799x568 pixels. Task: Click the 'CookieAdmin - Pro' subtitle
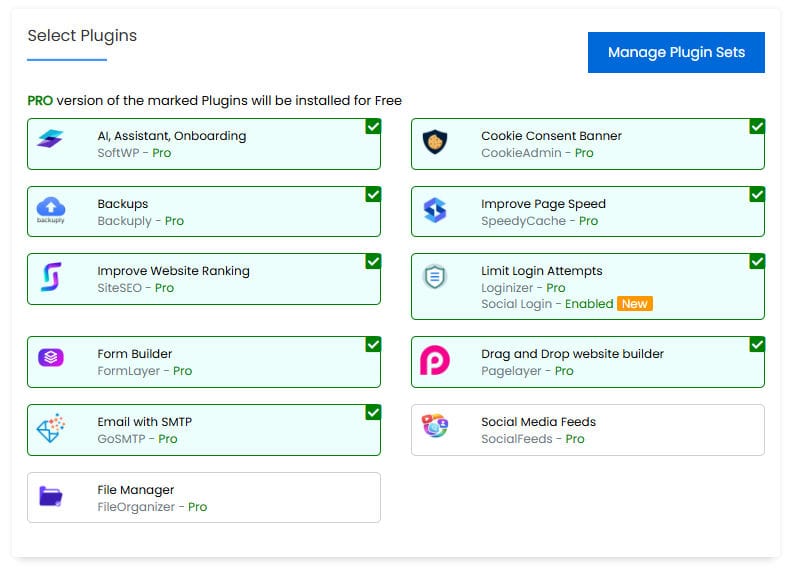pos(537,153)
